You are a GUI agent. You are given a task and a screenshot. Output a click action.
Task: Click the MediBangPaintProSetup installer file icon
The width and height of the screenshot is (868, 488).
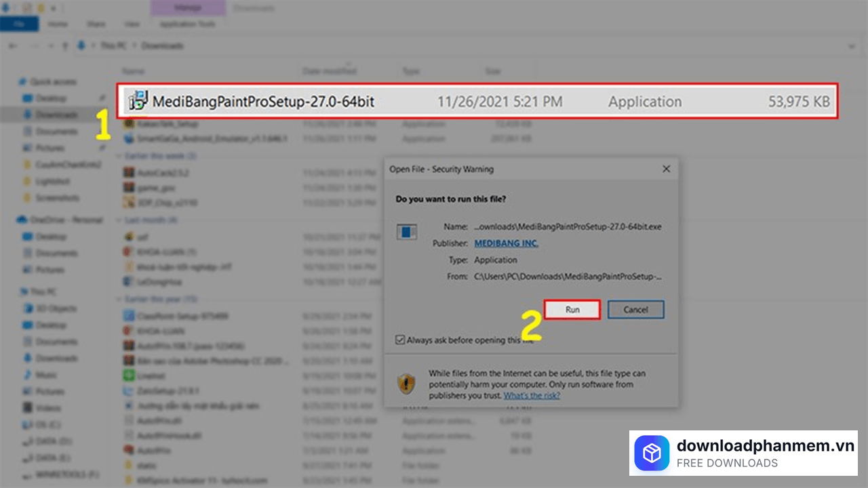(x=138, y=102)
